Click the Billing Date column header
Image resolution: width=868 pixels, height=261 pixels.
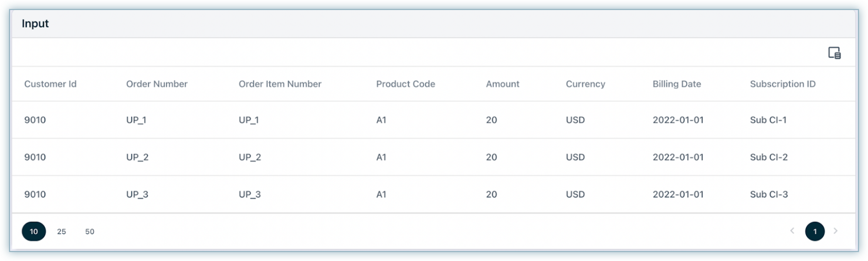click(x=677, y=84)
